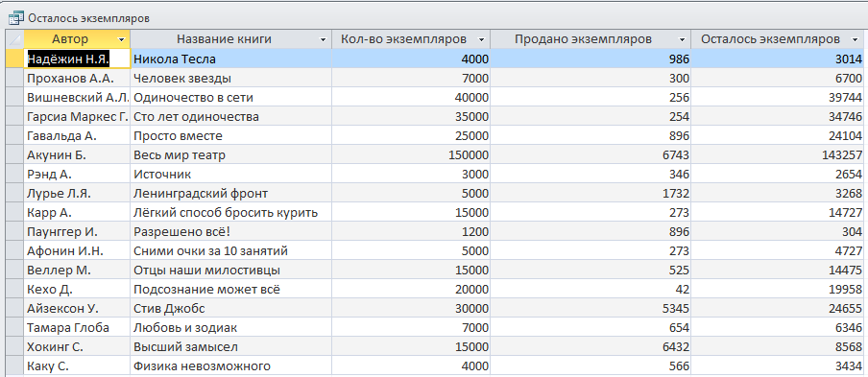Click the row selector for Надёжин Н.Я.
Screen dimensions: 868x377
coord(15,59)
